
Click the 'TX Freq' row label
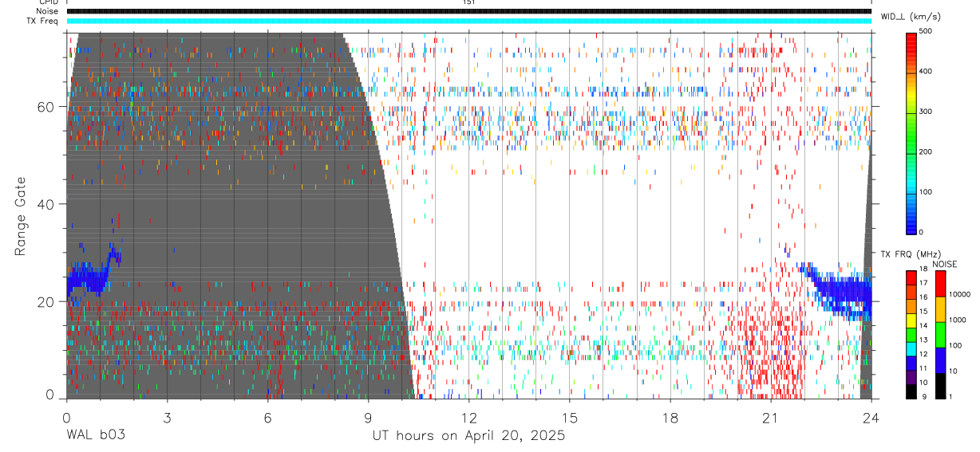[x=42, y=21]
